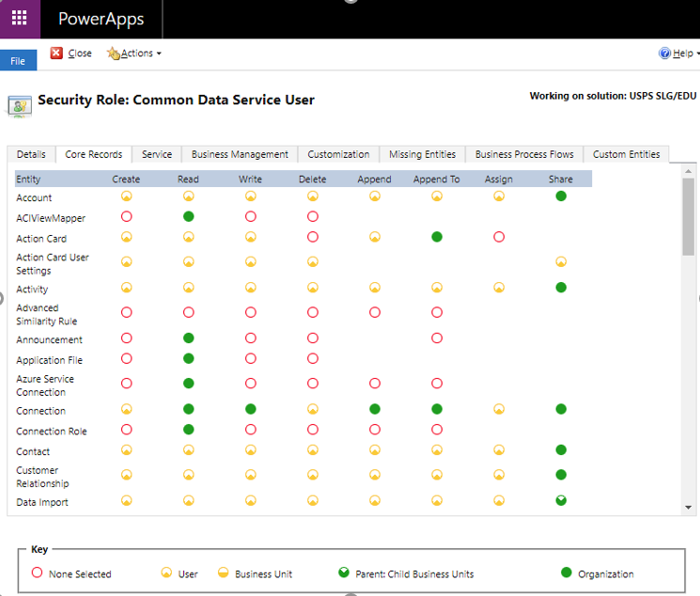
Task: Open the Actions dropdown menu
Action: tap(135, 54)
